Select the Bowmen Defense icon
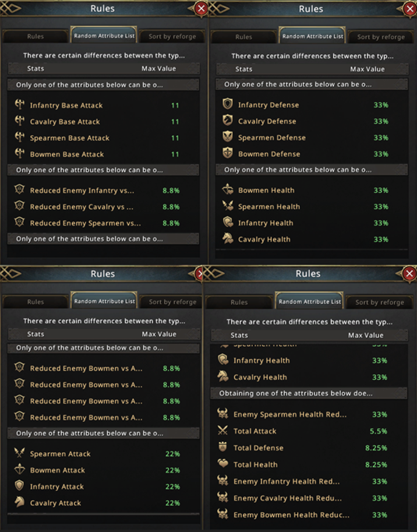 [228, 154]
